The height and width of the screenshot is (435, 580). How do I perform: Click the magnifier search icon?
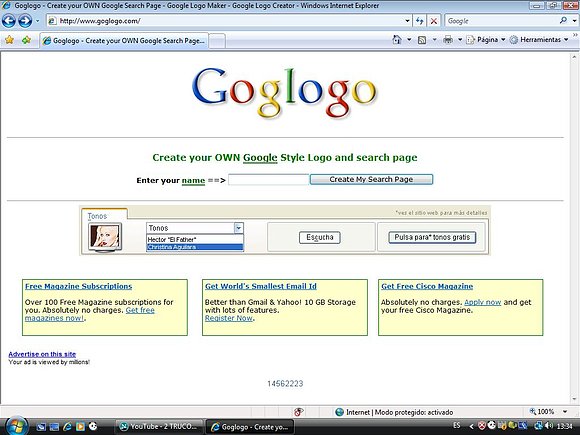point(563,20)
